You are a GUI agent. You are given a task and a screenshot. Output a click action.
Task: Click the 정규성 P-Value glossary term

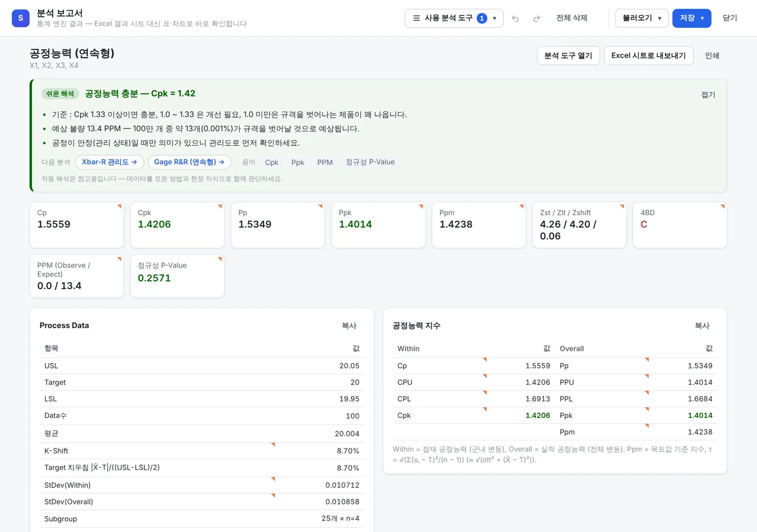click(370, 162)
